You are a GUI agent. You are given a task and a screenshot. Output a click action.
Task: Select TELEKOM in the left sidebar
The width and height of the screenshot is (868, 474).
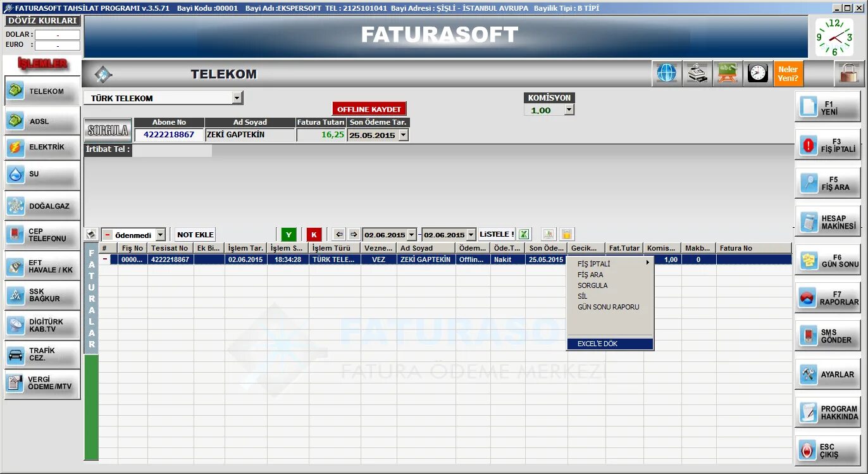pyautogui.click(x=42, y=91)
